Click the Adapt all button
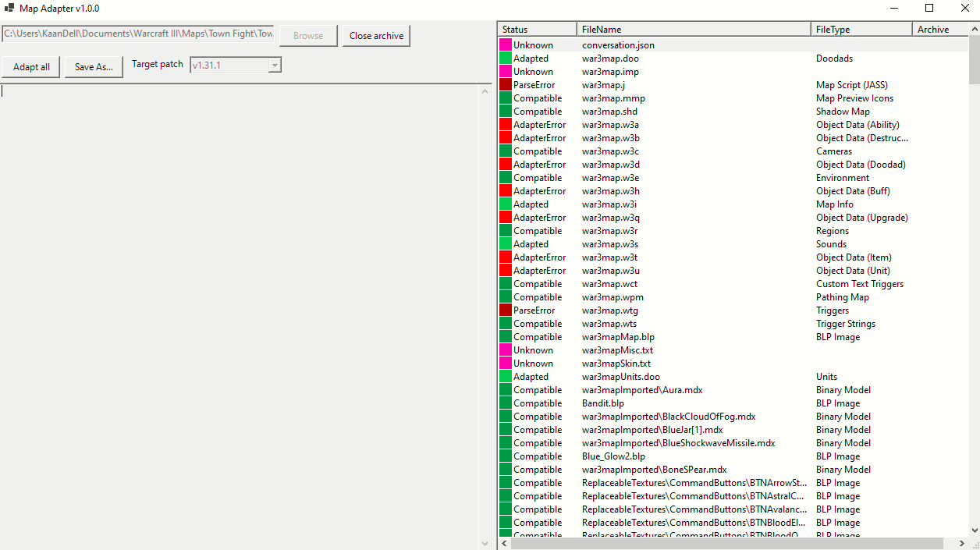This screenshot has width=980, height=550. tap(31, 67)
